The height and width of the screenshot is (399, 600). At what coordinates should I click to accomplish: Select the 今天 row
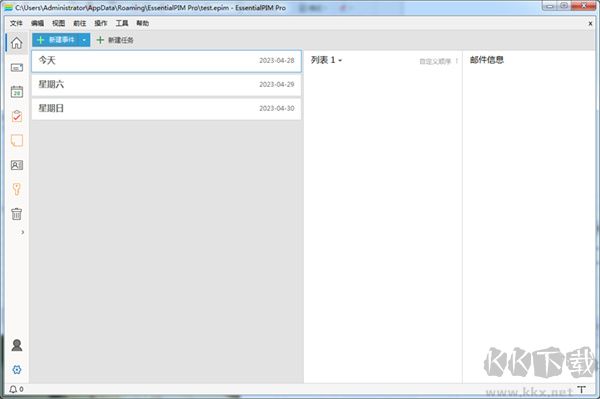click(x=166, y=60)
